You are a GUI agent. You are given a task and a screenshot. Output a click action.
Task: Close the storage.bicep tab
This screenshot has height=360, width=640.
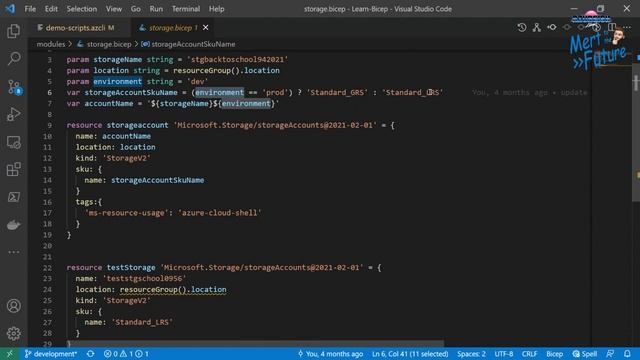[x=206, y=28]
